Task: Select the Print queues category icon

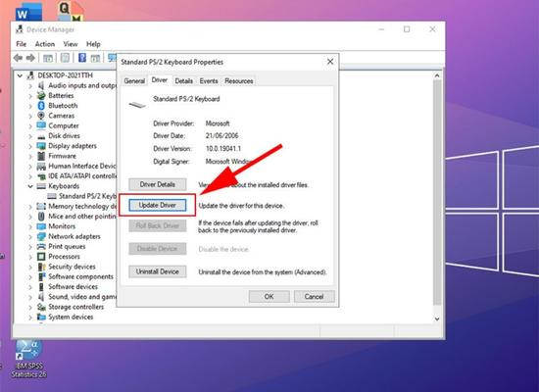Action: (41, 246)
